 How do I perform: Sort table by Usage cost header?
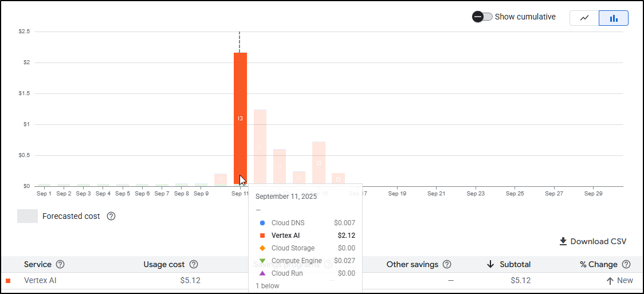click(x=164, y=264)
